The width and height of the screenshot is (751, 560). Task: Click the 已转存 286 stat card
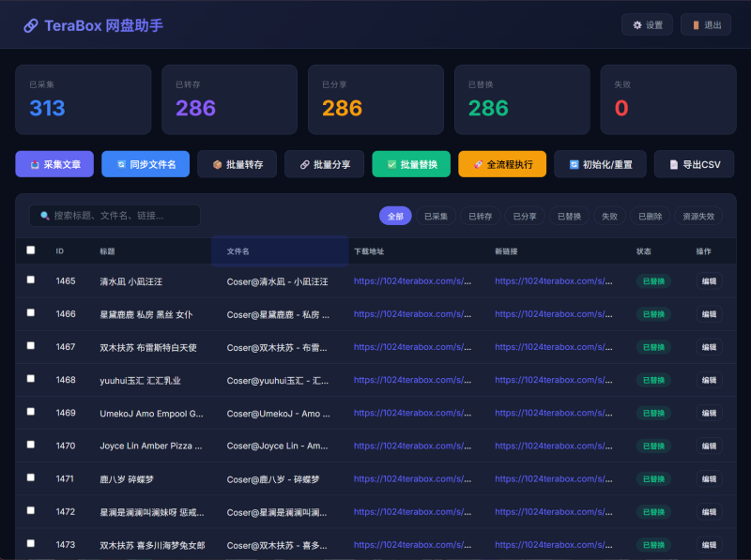[229, 99]
